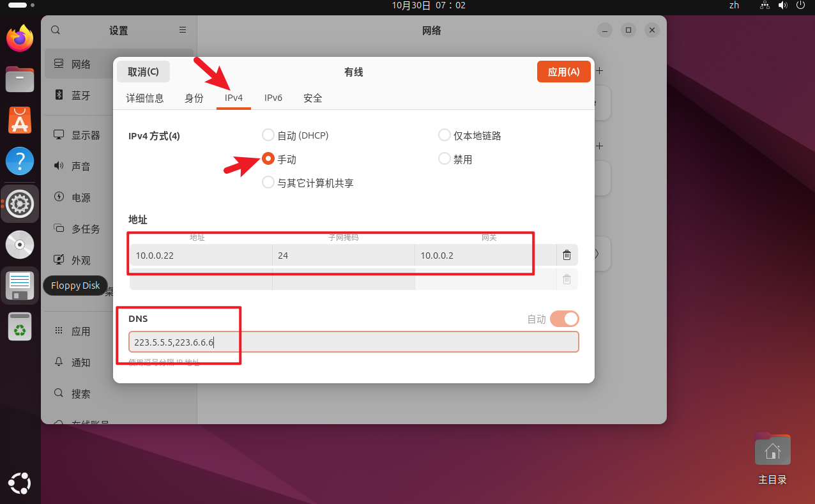The width and height of the screenshot is (815, 504).
Task: Open the Trash from the dock
Action: (x=20, y=326)
